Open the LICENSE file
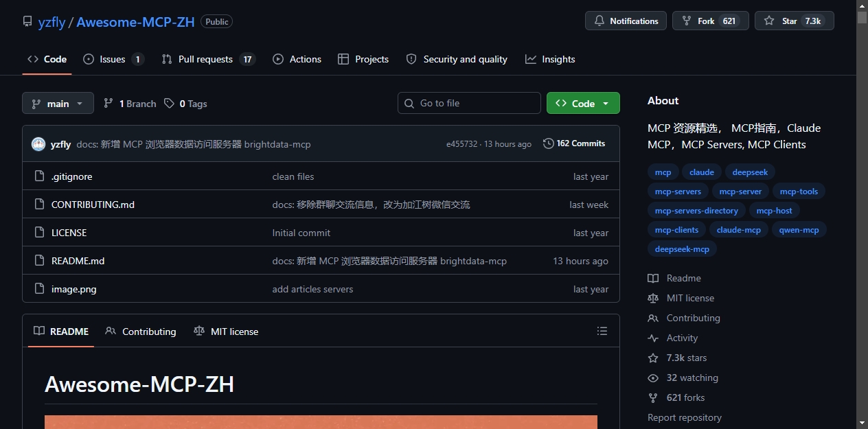 coord(69,233)
